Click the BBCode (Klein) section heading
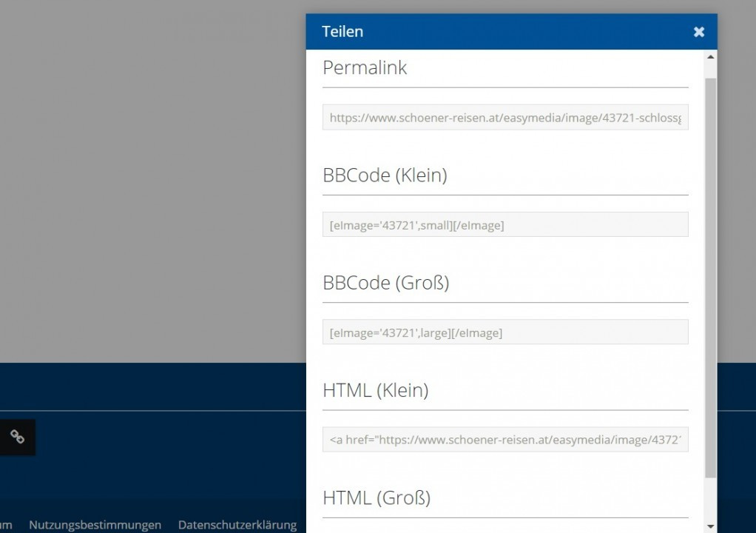 point(385,175)
